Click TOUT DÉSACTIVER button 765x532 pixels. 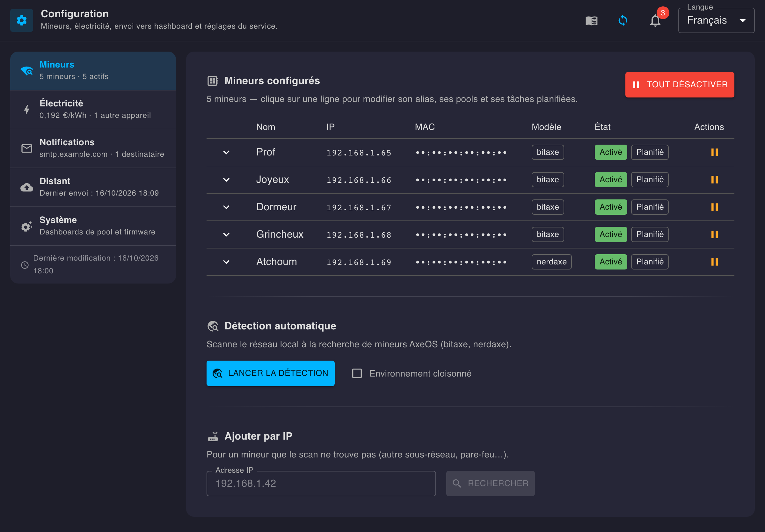click(x=680, y=84)
